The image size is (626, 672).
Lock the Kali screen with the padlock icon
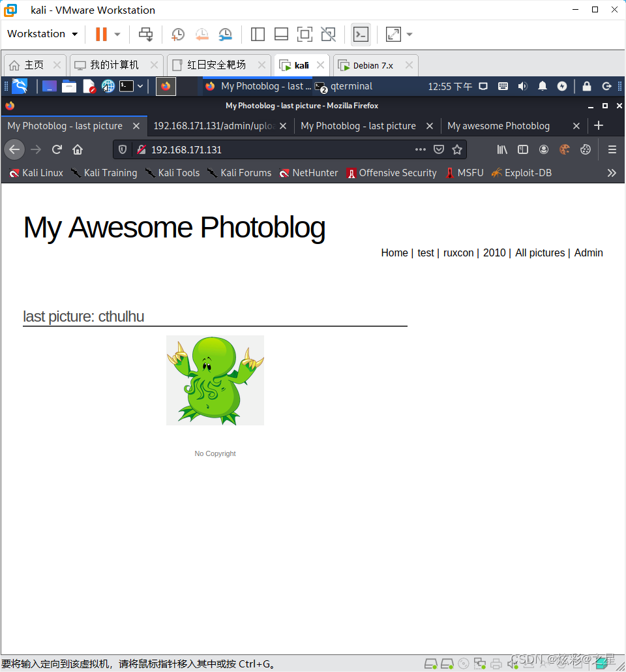[587, 86]
